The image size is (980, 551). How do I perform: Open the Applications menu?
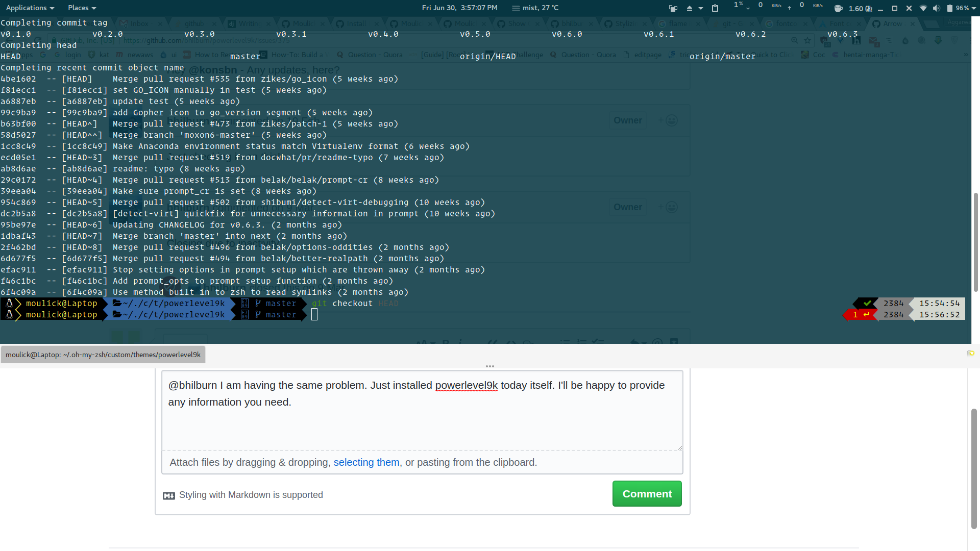click(x=30, y=8)
